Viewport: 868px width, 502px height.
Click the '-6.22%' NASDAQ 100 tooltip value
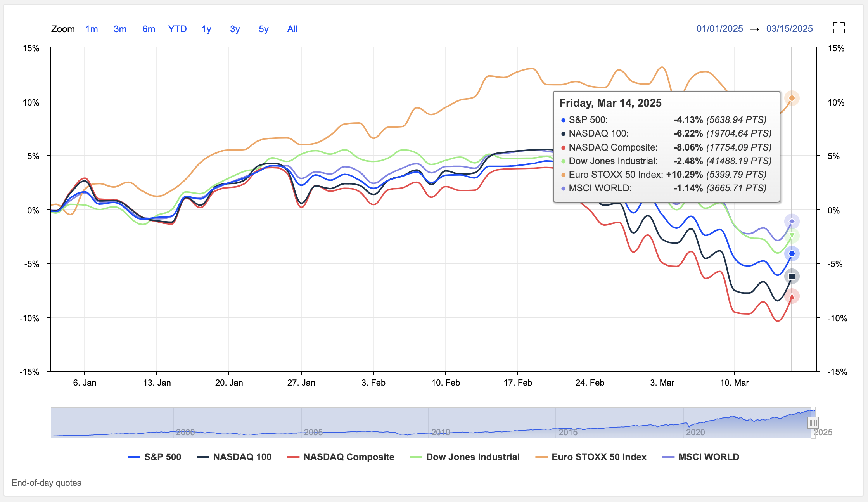click(688, 133)
